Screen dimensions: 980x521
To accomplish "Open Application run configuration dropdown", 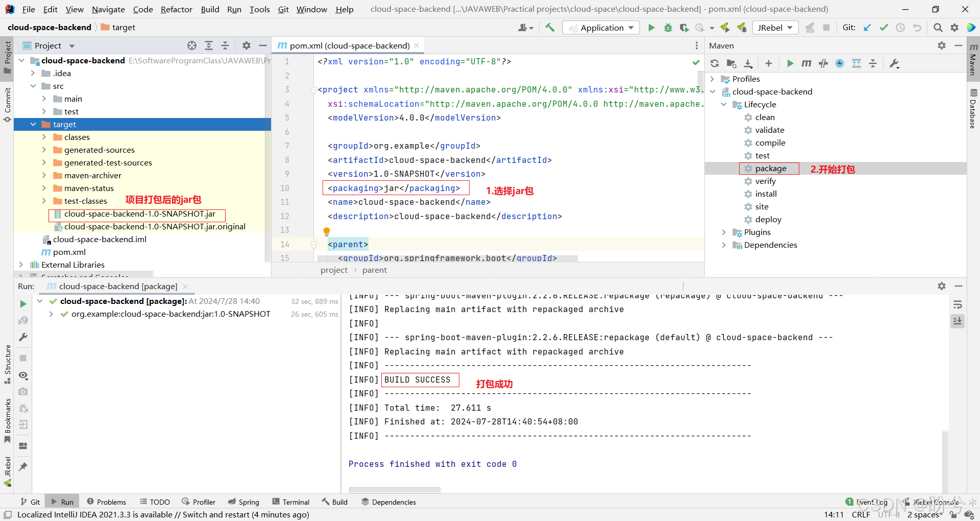I will click(x=601, y=28).
